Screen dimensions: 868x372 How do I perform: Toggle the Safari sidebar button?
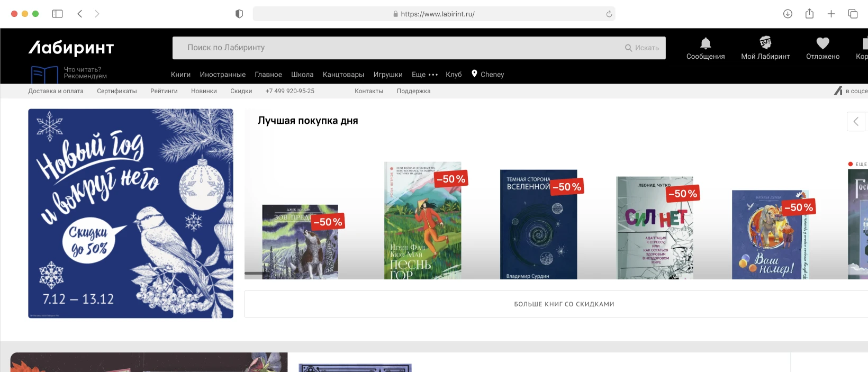pos(57,14)
